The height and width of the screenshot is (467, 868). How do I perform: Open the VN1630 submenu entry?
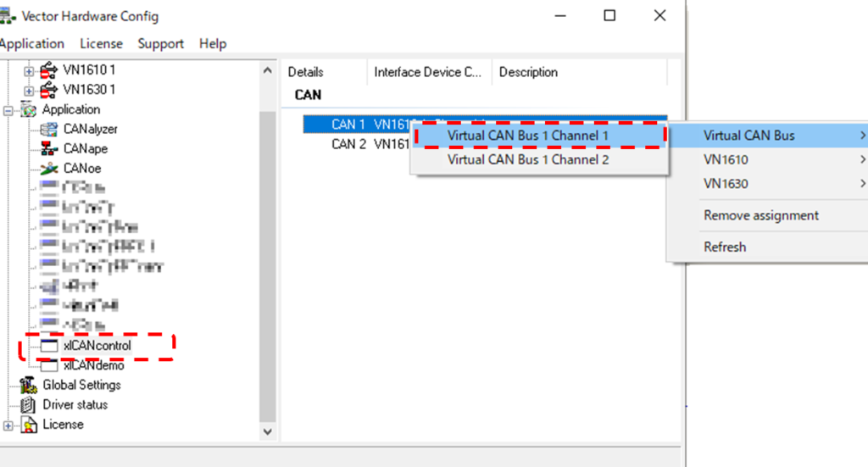click(x=726, y=183)
